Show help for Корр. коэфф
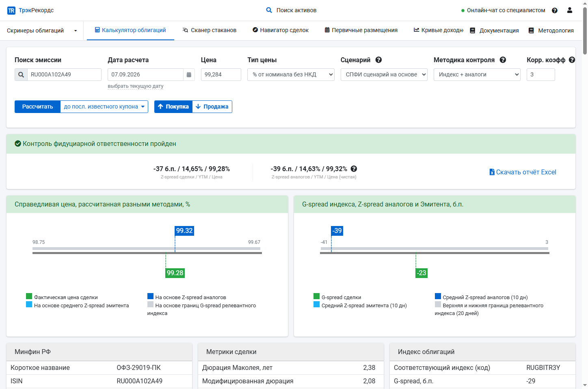Screen dimensions: 588x389 click(x=572, y=60)
